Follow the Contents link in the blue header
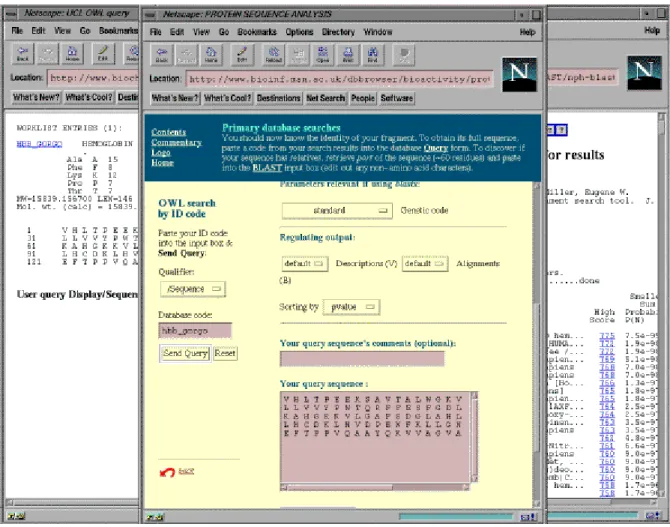This screenshot has width=670, height=527. click(169, 132)
